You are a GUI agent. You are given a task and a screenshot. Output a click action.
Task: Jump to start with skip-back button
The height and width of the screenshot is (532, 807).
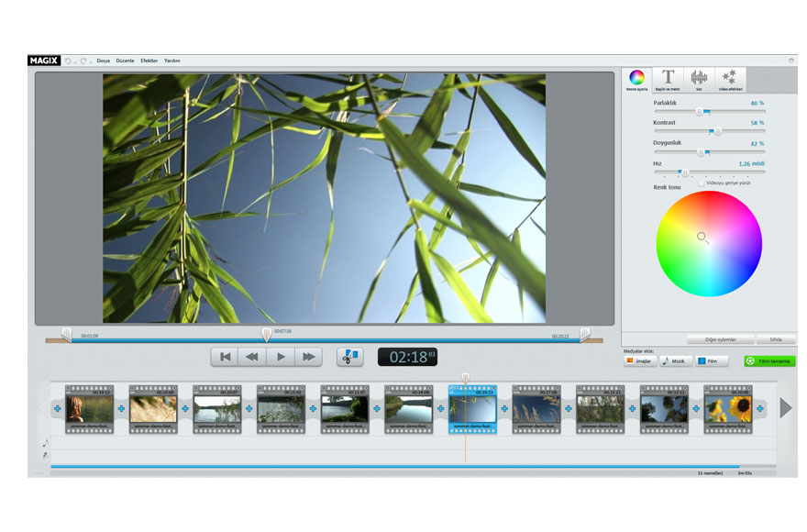(225, 357)
